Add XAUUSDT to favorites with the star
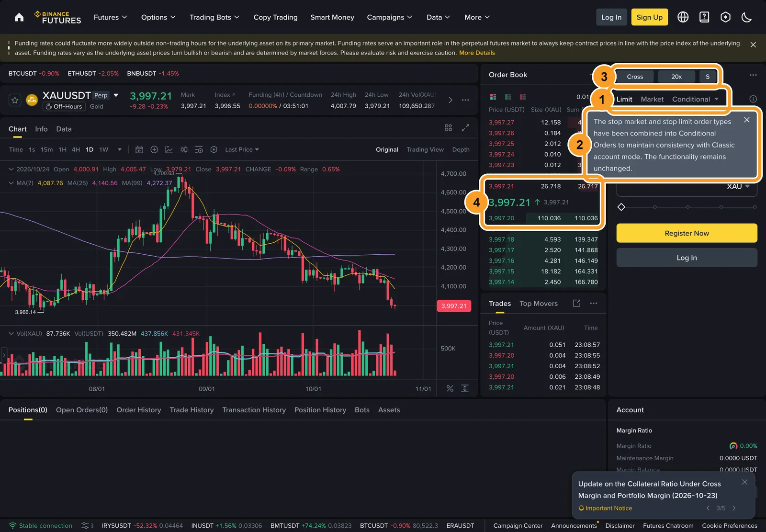This screenshot has width=766, height=532. [15, 100]
